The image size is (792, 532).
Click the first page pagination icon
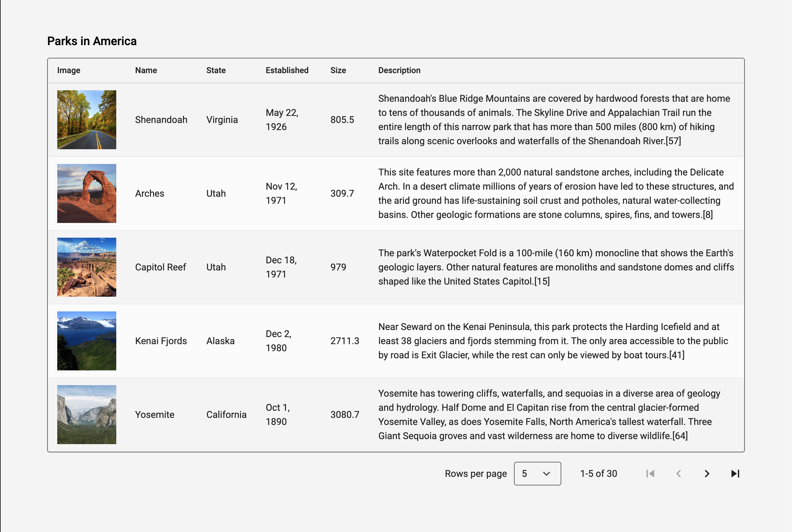click(x=650, y=474)
